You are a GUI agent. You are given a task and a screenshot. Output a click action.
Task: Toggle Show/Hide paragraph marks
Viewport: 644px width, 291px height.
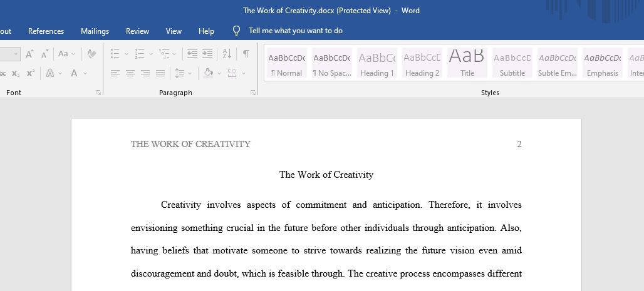click(246, 54)
